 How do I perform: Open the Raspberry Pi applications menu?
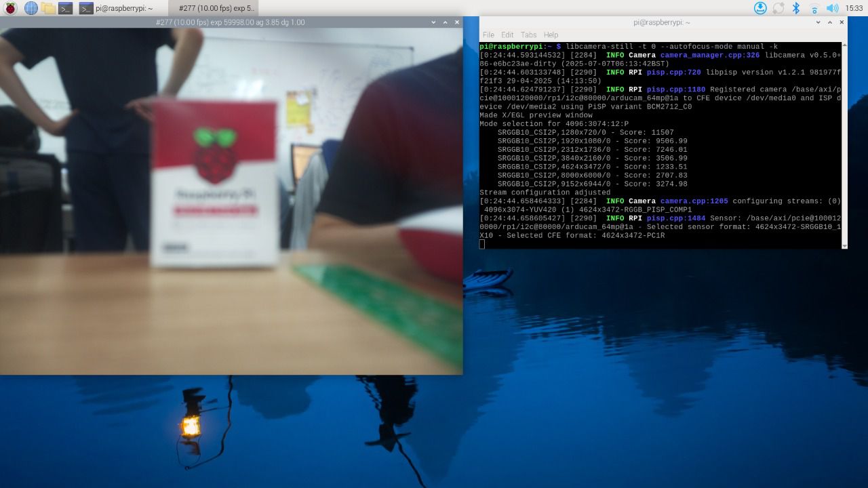tap(11, 8)
